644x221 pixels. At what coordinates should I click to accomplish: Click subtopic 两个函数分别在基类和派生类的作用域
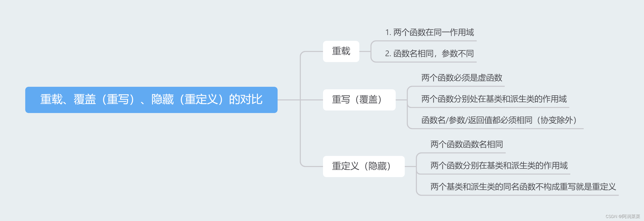pos(499,166)
